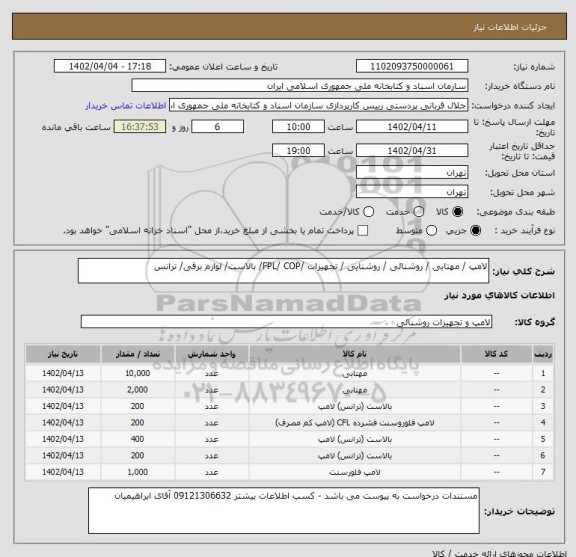Select the کالا radio button
The height and width of the screenshot is (557, 576).
pos(458,212)
